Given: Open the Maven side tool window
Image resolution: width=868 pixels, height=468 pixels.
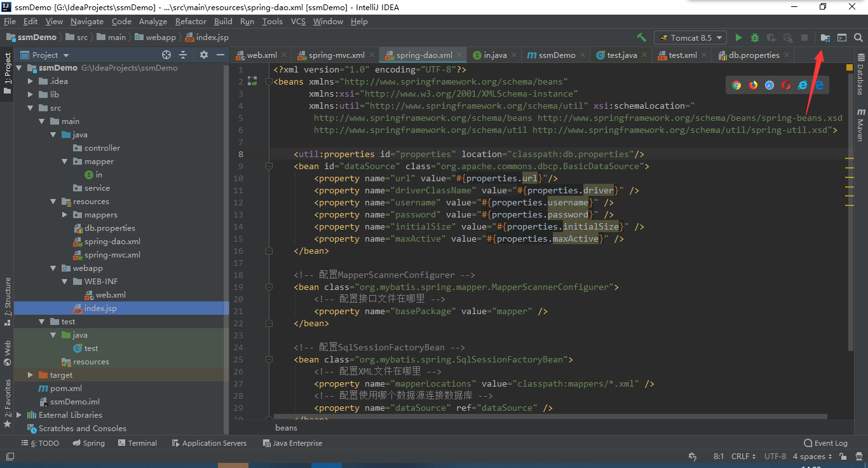Looking at the screenshot, I should pos(861,125).
